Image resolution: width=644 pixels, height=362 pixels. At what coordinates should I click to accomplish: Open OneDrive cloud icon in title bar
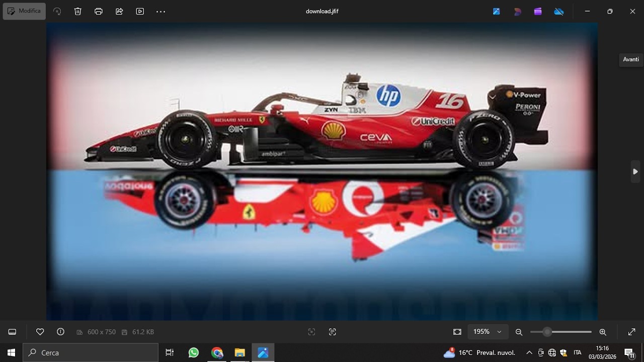tap(558, 11)
